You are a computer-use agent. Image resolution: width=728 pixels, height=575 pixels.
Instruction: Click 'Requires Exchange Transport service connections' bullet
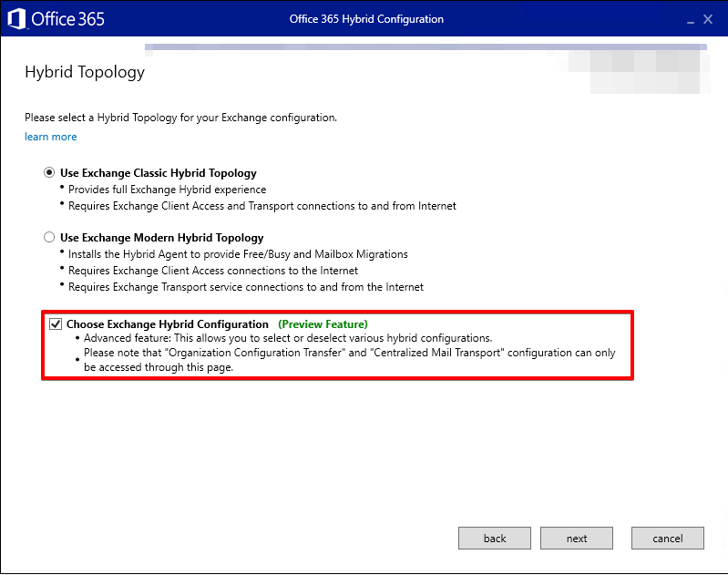click(246, 287)
